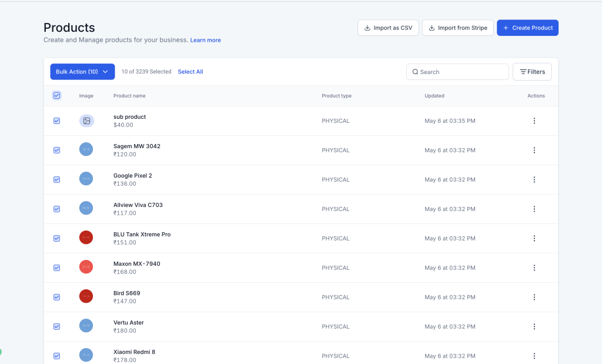The height and width of the screenshot is (364, 602).
Task: Uncheck the Vertu Aster checkbox
Action: tap(57, 326)
